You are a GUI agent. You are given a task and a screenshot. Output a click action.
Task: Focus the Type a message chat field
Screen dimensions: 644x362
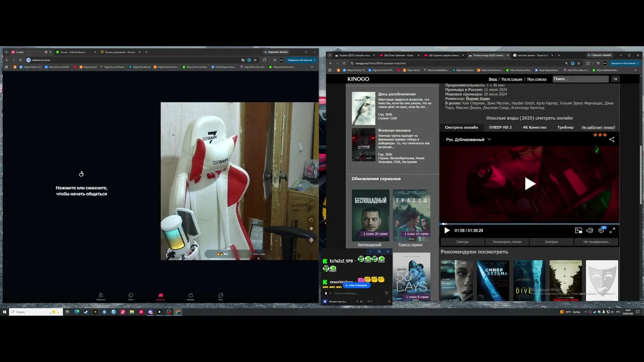357,293
